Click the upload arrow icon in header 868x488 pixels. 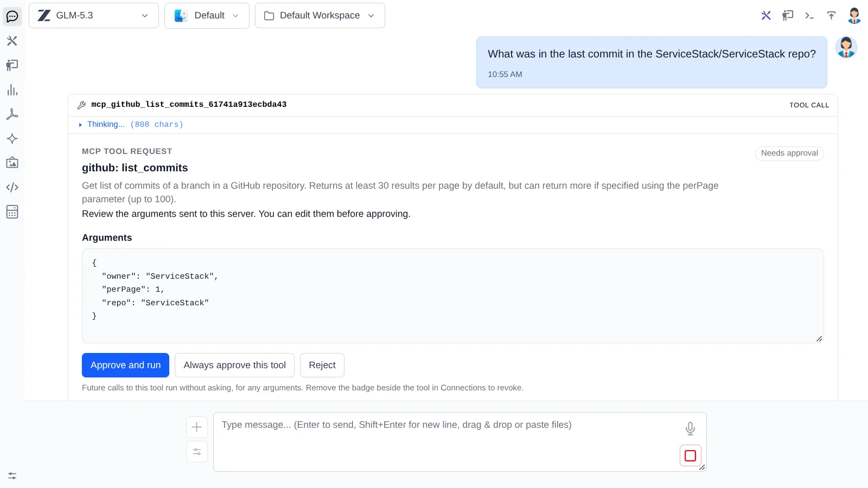(x=831, y=15)
